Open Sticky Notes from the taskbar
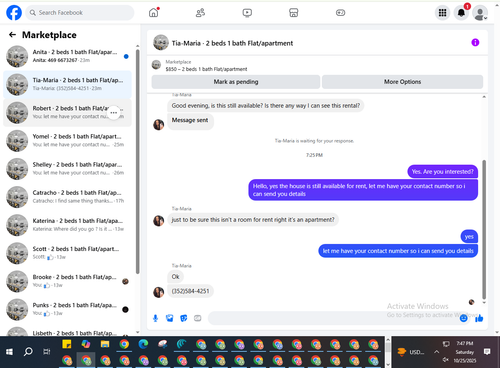Viewport: 500px width, 368px height. point(67,344)
